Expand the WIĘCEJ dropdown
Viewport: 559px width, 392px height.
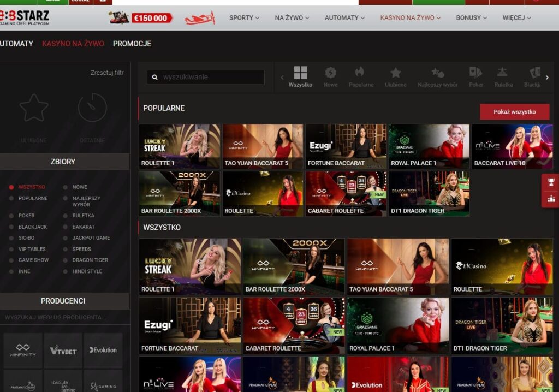point(513,17)
